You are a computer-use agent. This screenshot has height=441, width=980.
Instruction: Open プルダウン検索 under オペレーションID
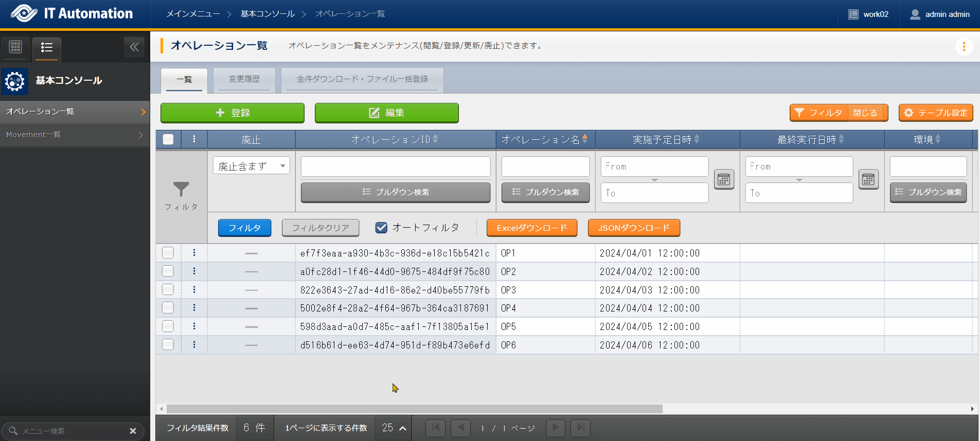[395, 192]
